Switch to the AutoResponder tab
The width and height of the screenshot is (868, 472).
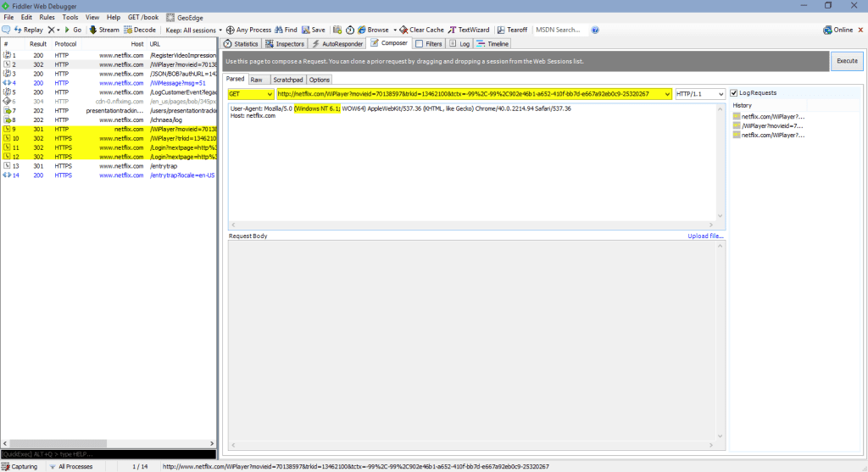337,44
